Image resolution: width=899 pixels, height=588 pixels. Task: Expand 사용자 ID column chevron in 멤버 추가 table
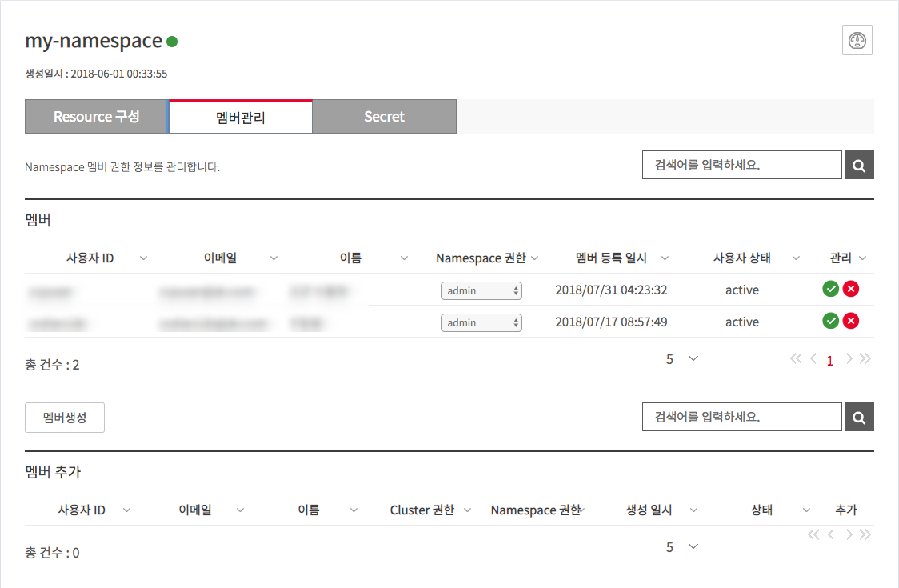(x=126, y=510)
